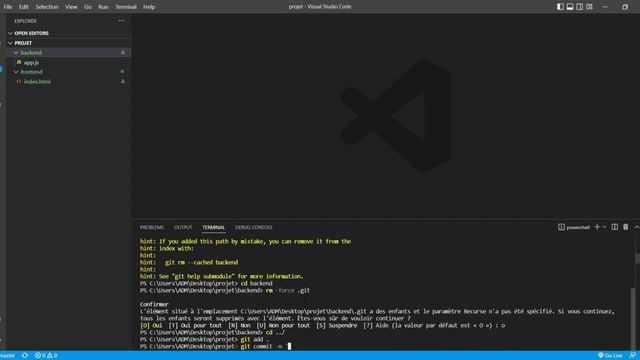Screen dimensions: 640x360
Task: Switch to PROBLEMS tab
Action: point(152,227)
